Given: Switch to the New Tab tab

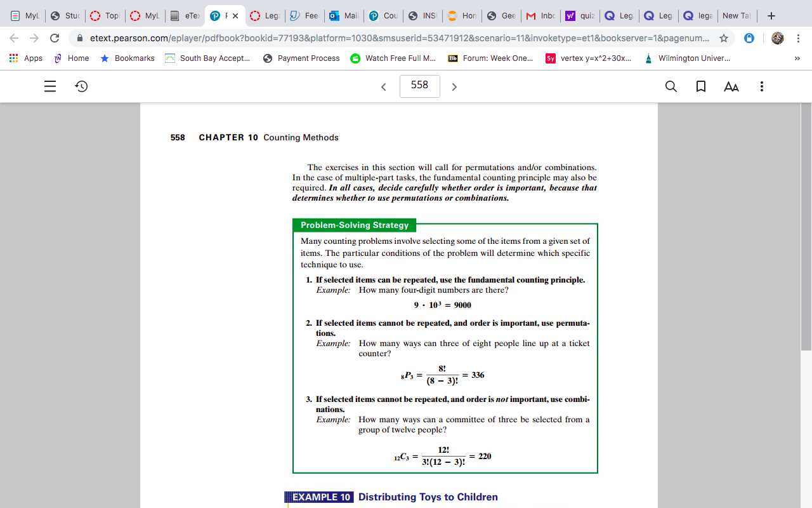Looking at the screenshot, I should tap(737, 16).
